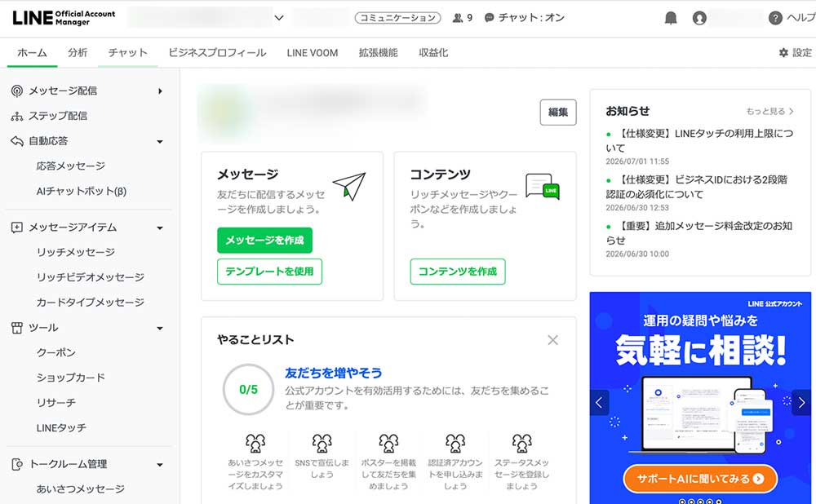Click the サポートAIに聞いてみる banner button
Screen dimensions: 816x504
[700, 479]
